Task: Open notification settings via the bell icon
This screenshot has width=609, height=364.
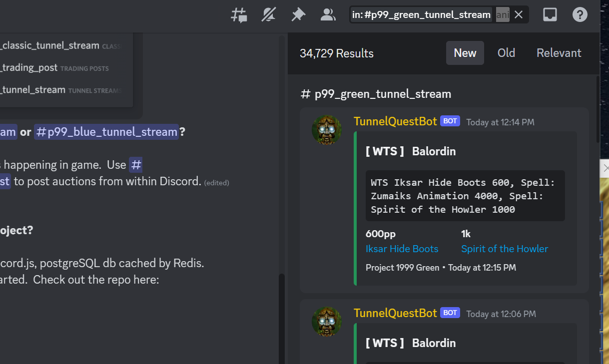Action: [x=268, y=14]
